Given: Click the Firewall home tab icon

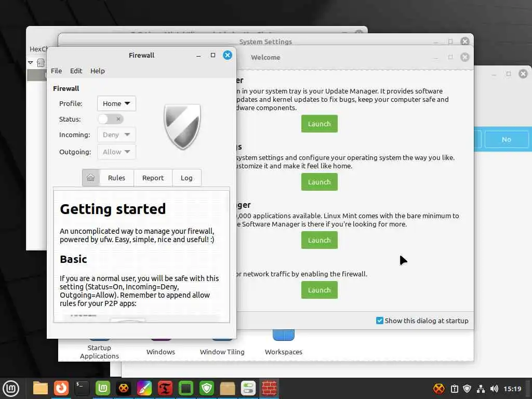Looking at the screenshot, I should click(x=90, y=178).
